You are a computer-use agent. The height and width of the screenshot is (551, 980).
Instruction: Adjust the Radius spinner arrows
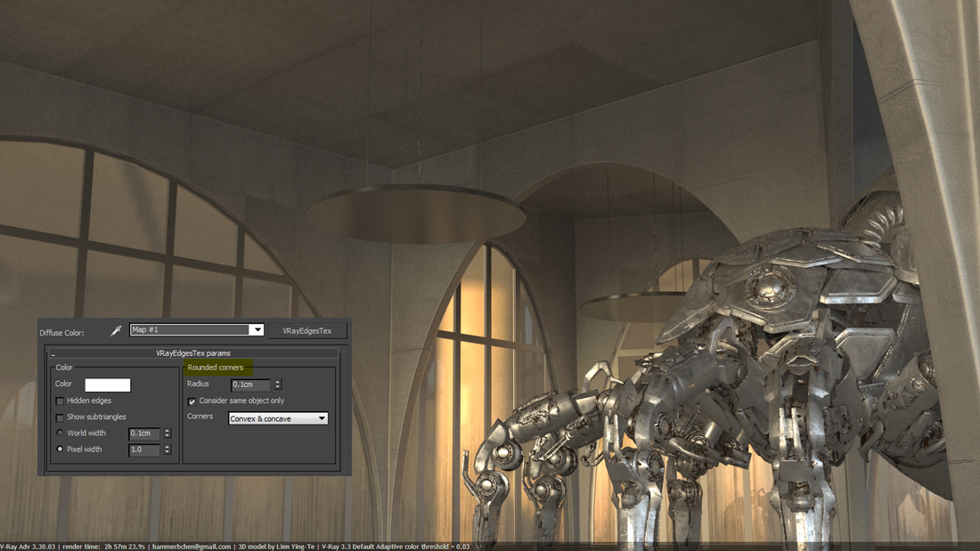[x=277, y=385]
